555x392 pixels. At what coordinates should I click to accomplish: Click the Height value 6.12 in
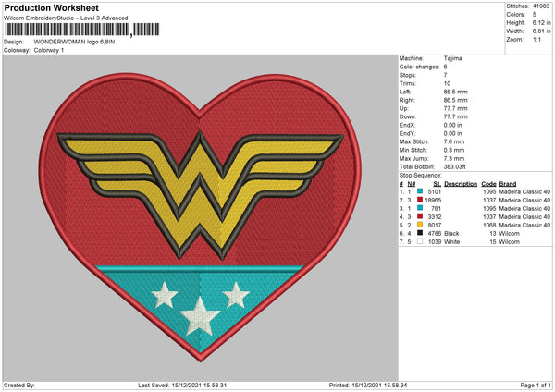tap(541, 22)
